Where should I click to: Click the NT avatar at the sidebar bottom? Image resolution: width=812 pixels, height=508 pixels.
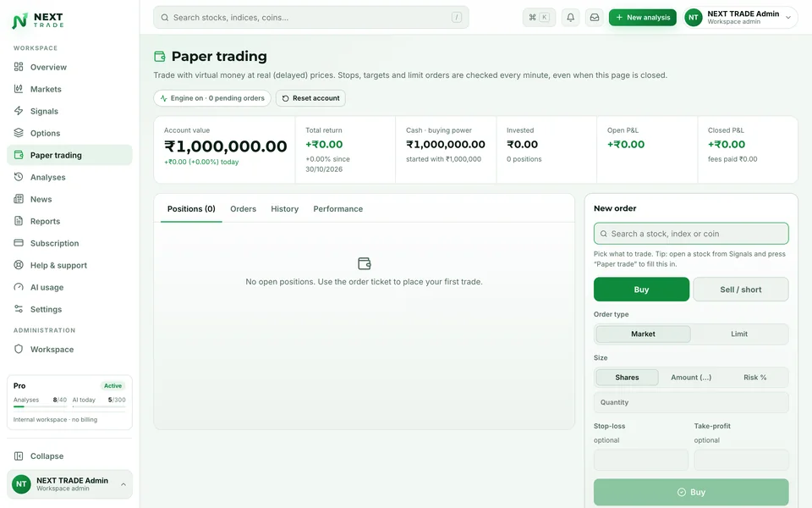click(x=21, y=484)
